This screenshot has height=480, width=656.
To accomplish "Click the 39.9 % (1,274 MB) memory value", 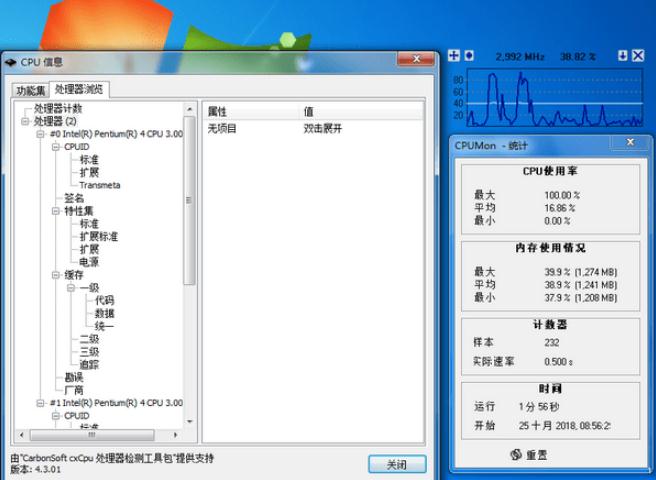I will pyautogui.click(x=581, y=272).
